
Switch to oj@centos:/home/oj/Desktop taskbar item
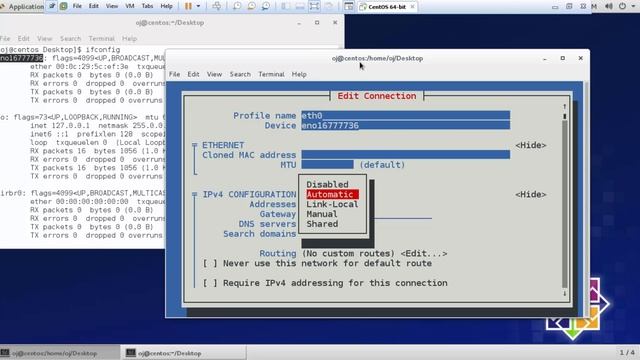[x=60, y=353]
